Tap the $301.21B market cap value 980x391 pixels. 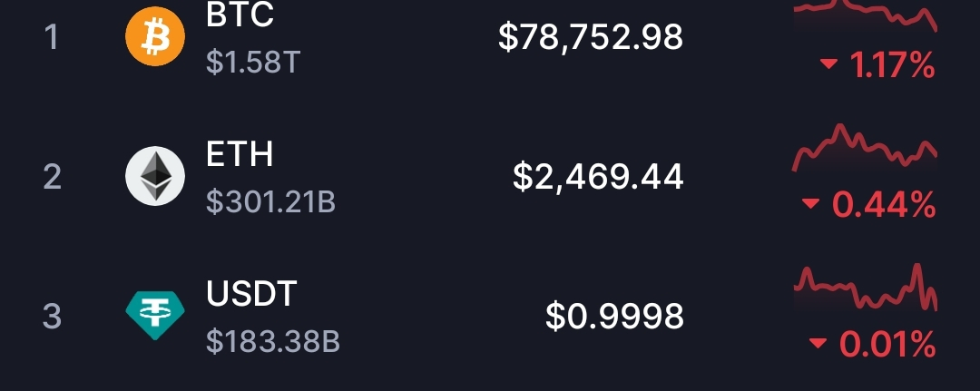(x=270, y=202)
